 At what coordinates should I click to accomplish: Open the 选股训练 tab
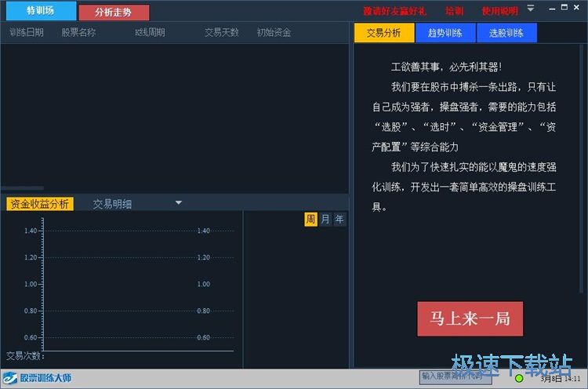click(506, 33)
